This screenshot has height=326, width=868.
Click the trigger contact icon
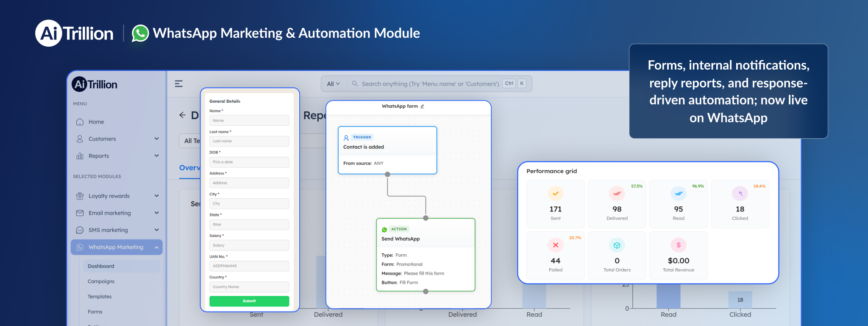coord(346,138)
